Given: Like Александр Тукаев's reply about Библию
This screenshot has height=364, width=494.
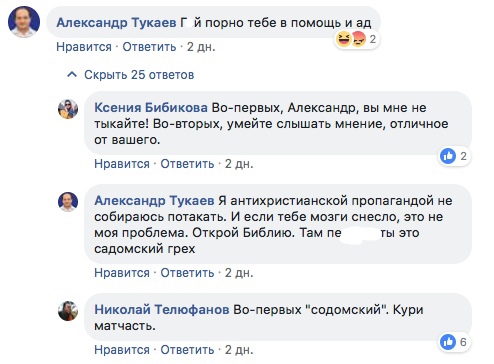Looking at the screenshot, I should click(122, 273).
